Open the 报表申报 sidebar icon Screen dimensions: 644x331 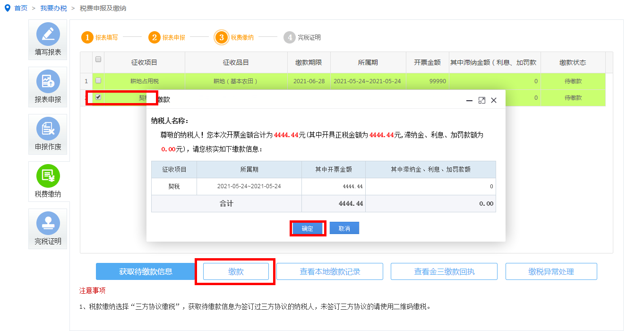tap(48, 81)
